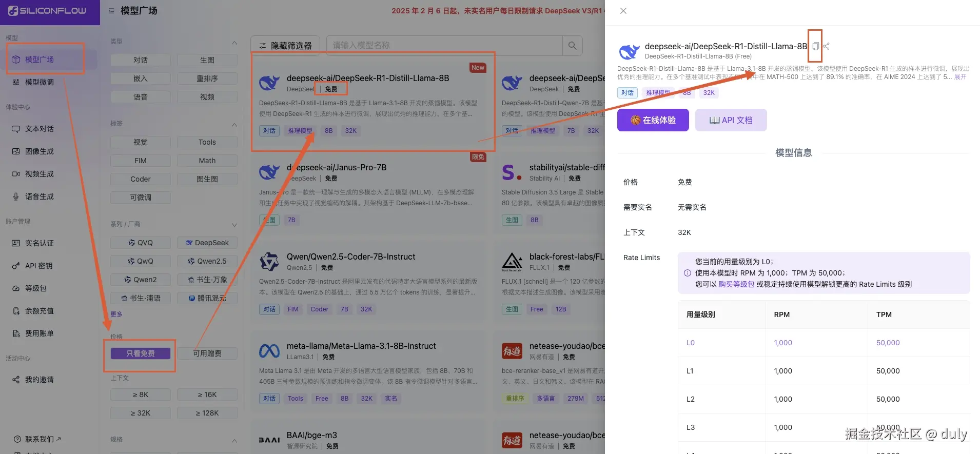Click the 费用账单 icon
Image resolution: width=980 pixels, height=454 pixels.
[16, 333]
